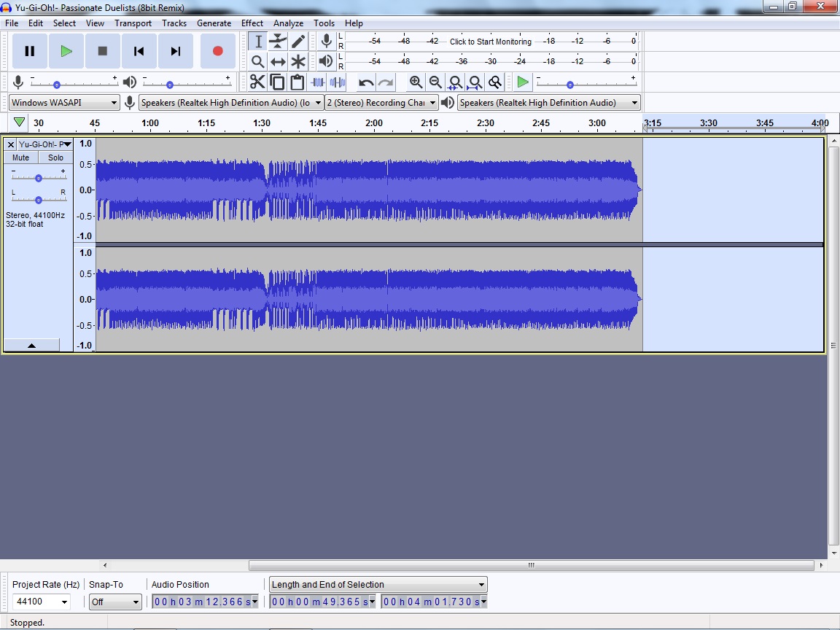
Task: Open the File menu
Action: coord(12,23)
